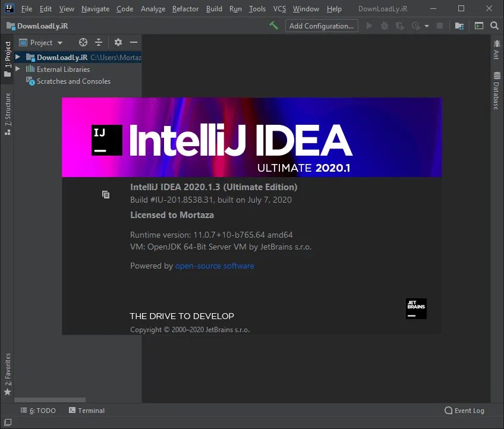Open the Refactor menu
This screenshot has width=504, height=429.
pos(185,9)
